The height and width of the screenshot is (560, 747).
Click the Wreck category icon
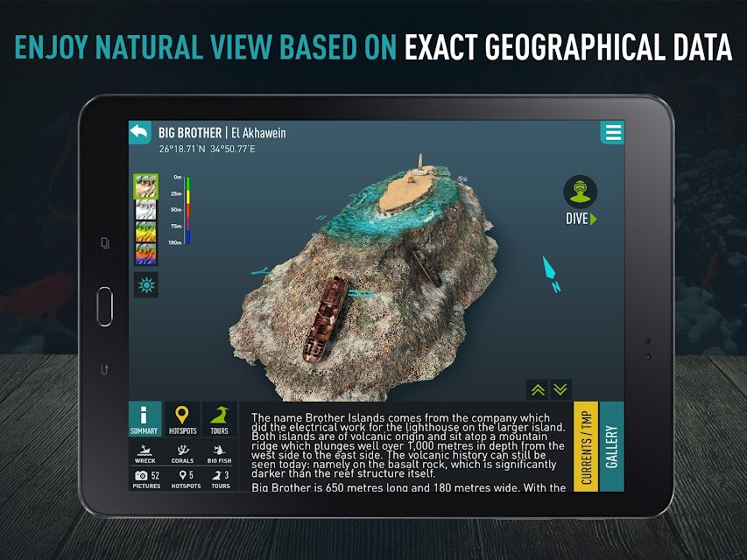[x=144, y=454]
